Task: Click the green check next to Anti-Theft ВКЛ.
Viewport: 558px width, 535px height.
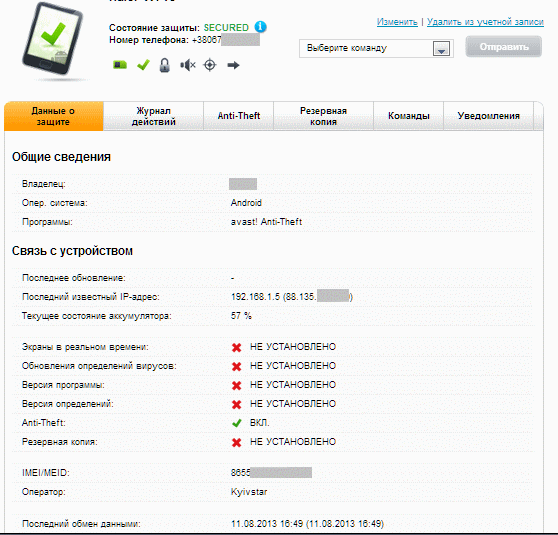Action: pyautogui.click(x=236, y=423)
